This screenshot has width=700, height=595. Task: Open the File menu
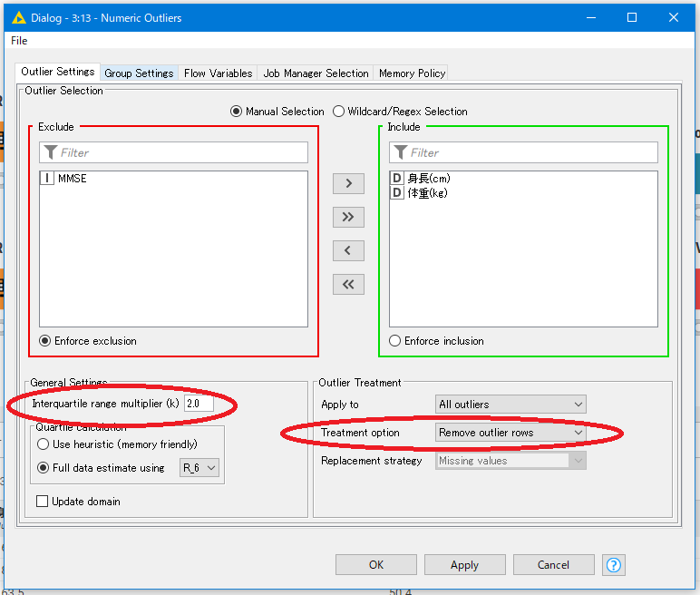pyautogui.click(x=19, y=41)
